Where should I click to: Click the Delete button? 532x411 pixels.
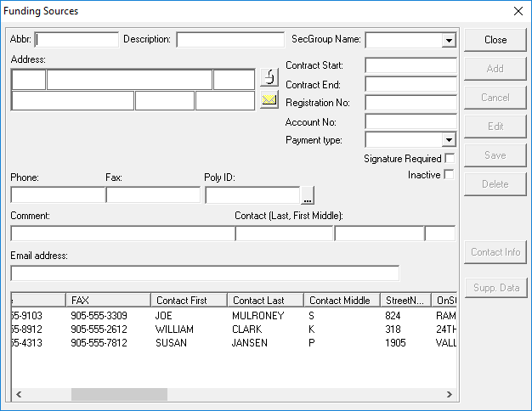click(x=495, y=184)
